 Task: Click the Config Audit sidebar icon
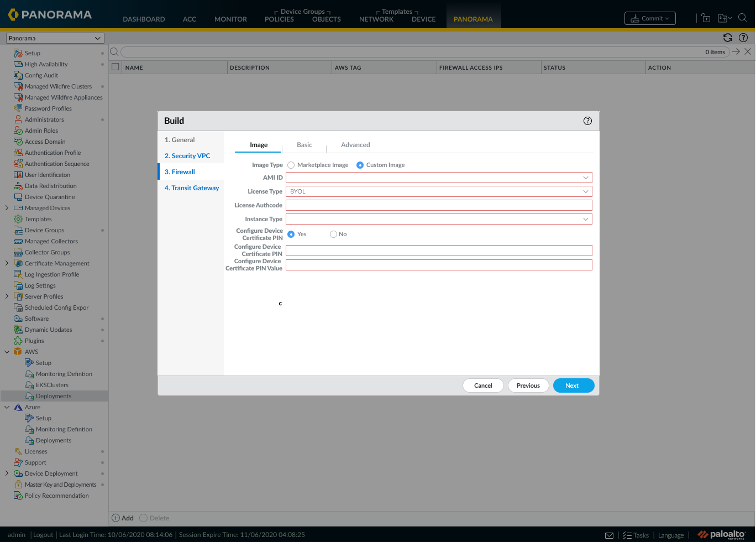pos(18,75)
